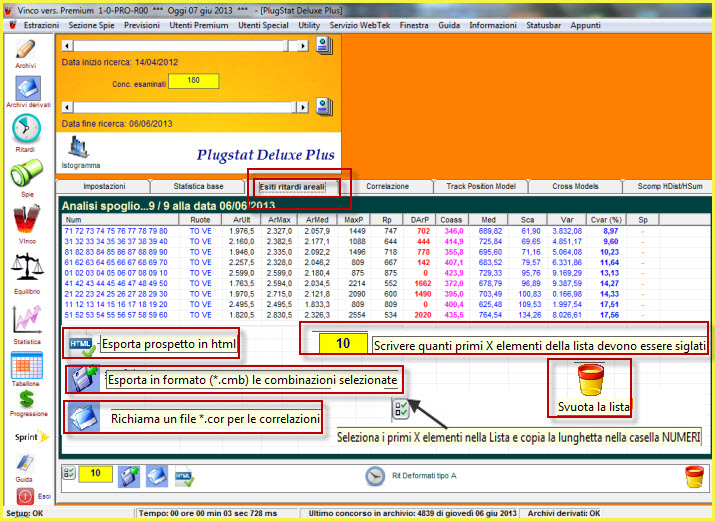Image resolution: width=715 pixels, height=521 pixels.
Task: Click the Sprint icon in sidebar
Action: click(32, 437)
